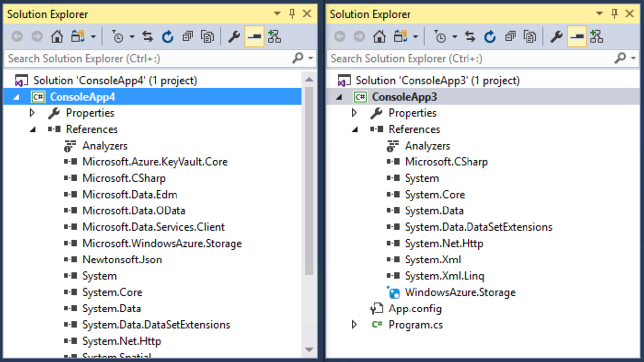Click search magnifier icon in ConsoleApp4 panel
This screenshot has height=362, width=644.
pos(297,58)
